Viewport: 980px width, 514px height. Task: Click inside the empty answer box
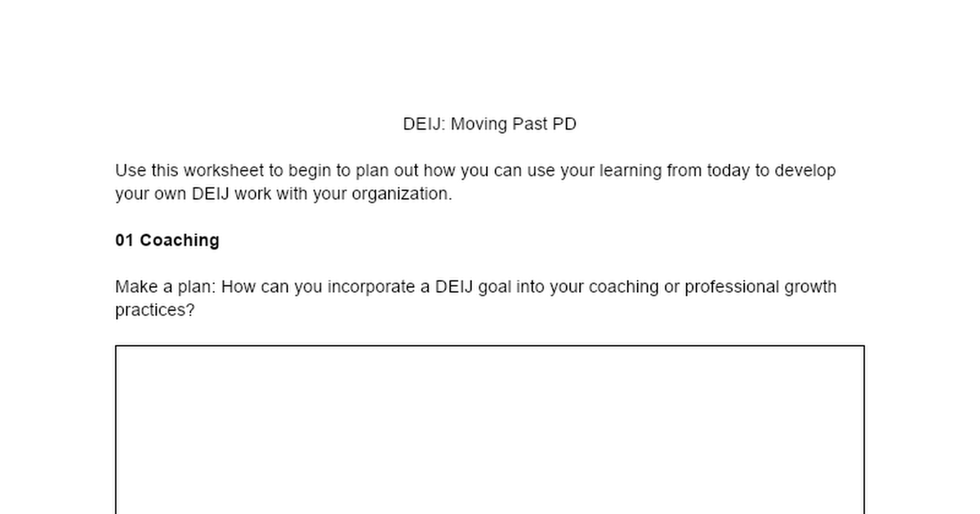tap(489, 430)
